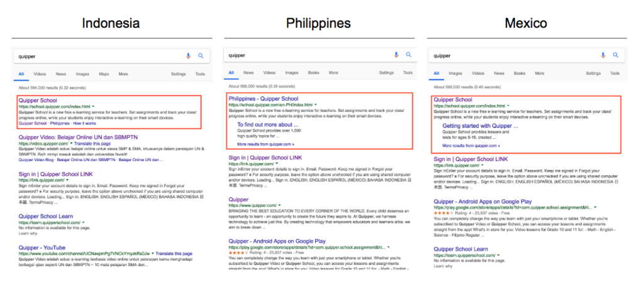This screenshot has height=302, width=644.
Task: Open dropdown arrow beside Mexico learn.quipperschool.com URL
Action: [499, 255]
